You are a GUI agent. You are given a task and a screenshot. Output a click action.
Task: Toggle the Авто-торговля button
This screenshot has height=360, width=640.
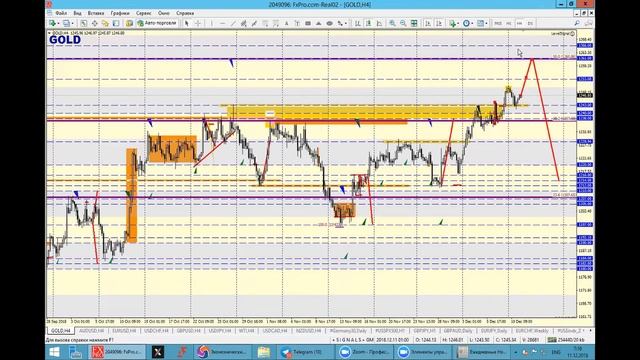pos(157,23)
